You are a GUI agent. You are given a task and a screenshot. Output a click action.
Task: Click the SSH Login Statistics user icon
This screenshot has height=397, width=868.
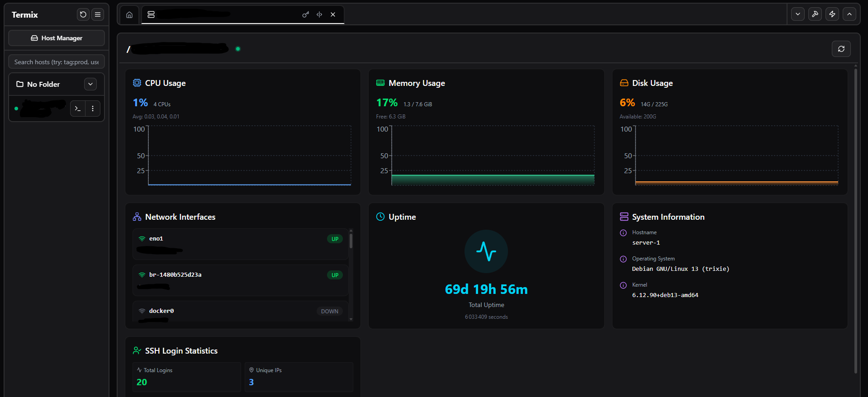click(137, 350)
